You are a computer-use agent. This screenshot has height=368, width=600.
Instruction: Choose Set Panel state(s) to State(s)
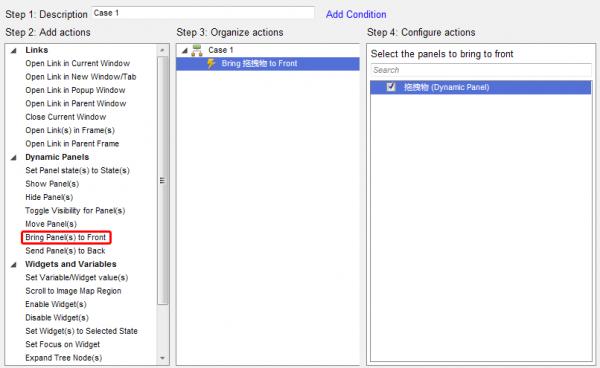point(77,170)
